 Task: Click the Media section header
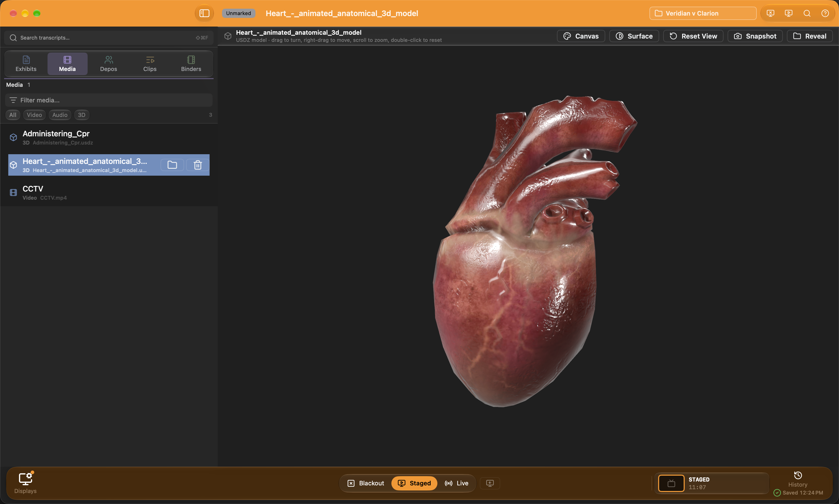pos(14,85)
